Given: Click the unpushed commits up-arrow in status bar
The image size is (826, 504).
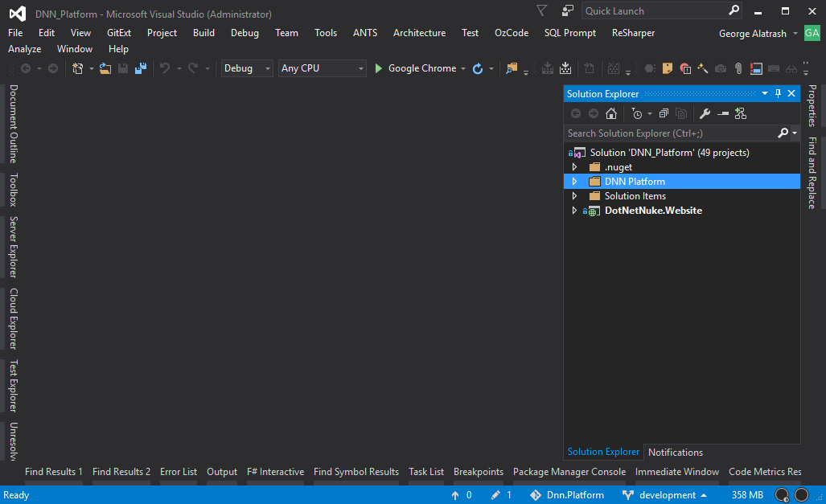Looking at the screenshot, I should 455,495.
